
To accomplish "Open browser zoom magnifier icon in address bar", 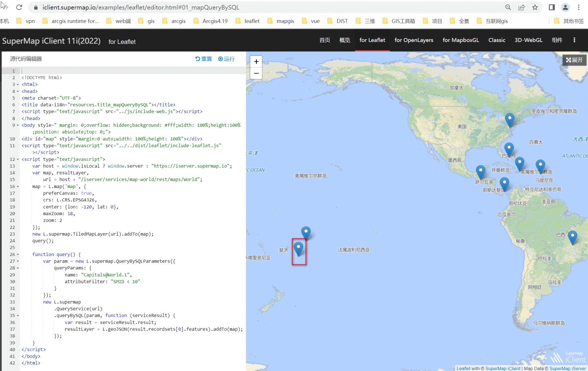I will coord(508,7).
